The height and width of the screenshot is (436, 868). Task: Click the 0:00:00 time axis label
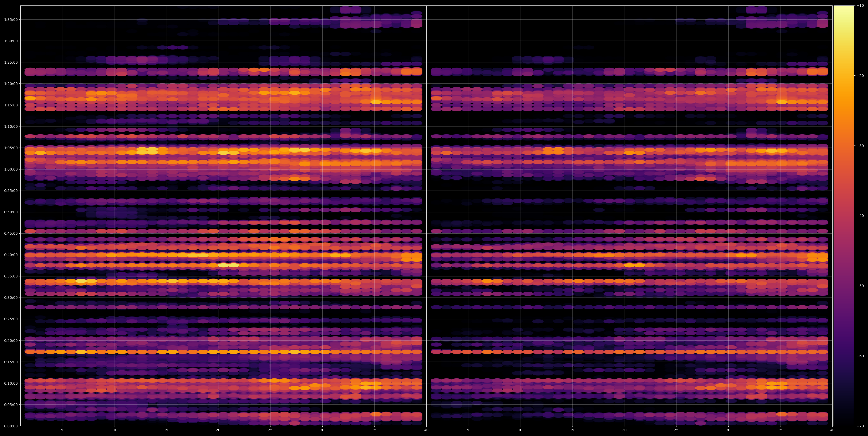[x=11, y=426]
